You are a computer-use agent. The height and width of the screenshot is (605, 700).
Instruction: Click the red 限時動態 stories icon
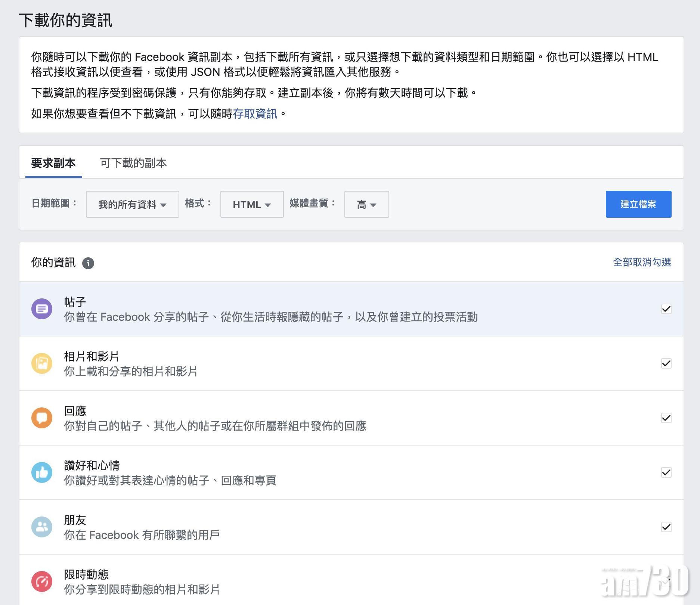click(x=42, y=581)
